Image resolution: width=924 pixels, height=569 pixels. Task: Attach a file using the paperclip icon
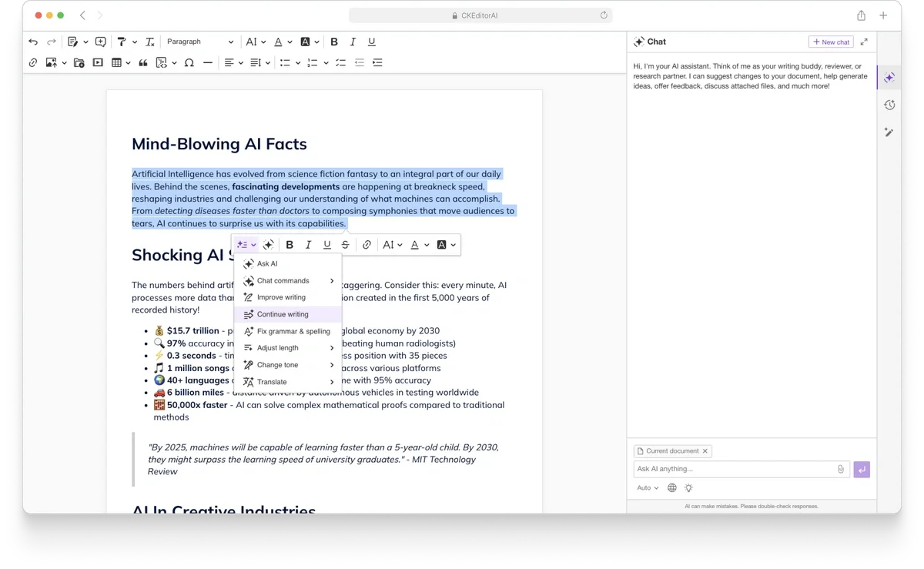pos(840,469)
